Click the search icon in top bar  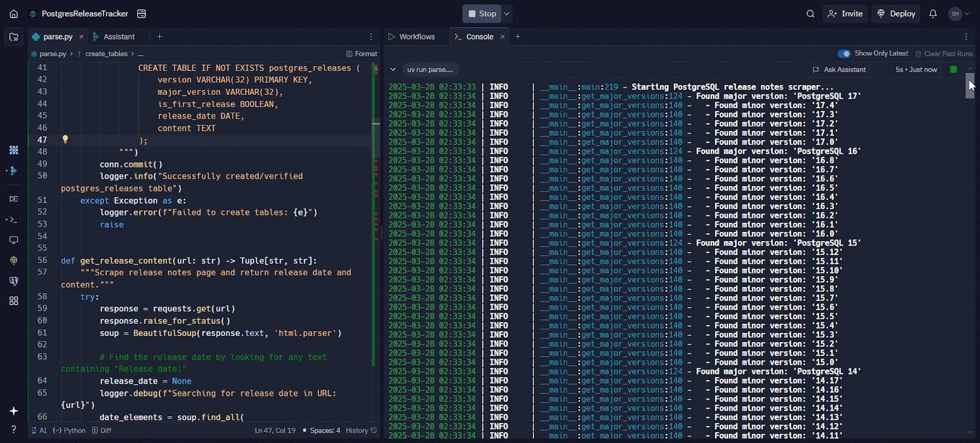click(810, 13)
